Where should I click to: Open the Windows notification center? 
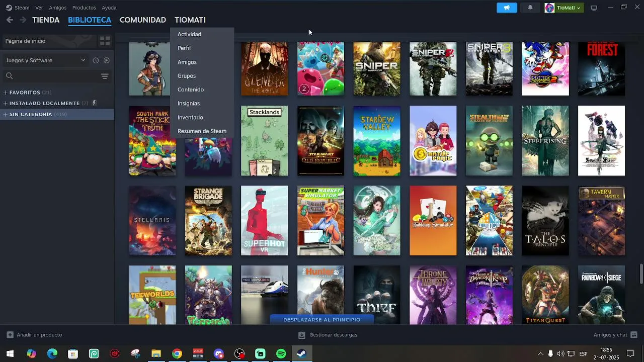tap(630, 354)
